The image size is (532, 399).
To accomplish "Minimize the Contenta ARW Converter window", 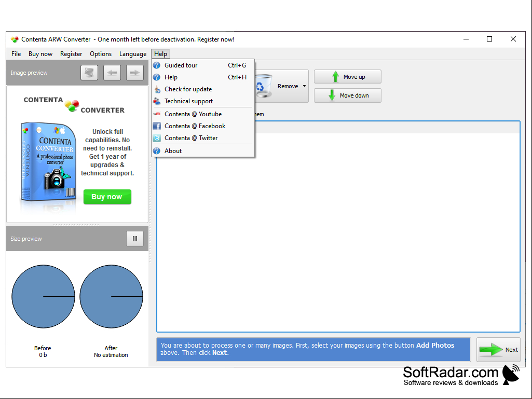I will point(466,39).
